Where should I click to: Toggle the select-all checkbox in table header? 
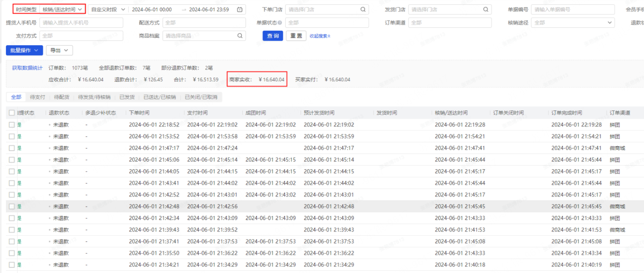pos(12,113)
